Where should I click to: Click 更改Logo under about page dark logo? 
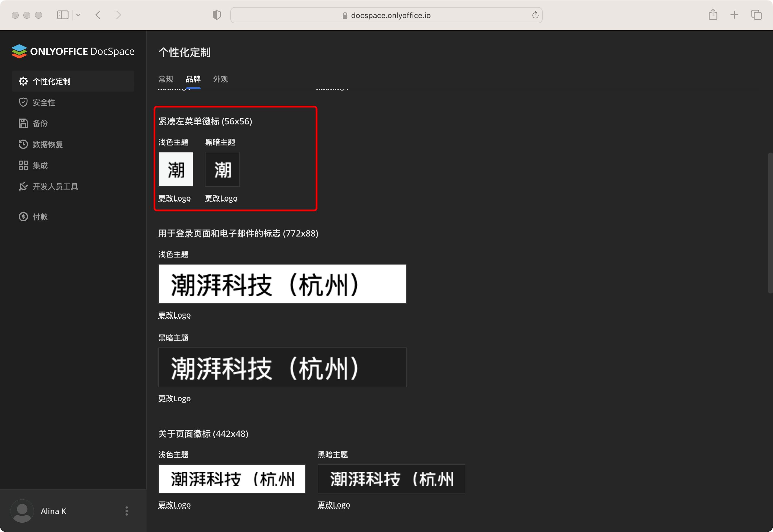tap(334, 505)
